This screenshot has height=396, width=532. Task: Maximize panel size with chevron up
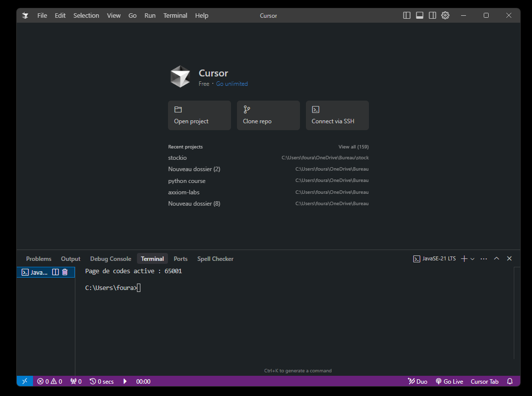coord(497,258)
